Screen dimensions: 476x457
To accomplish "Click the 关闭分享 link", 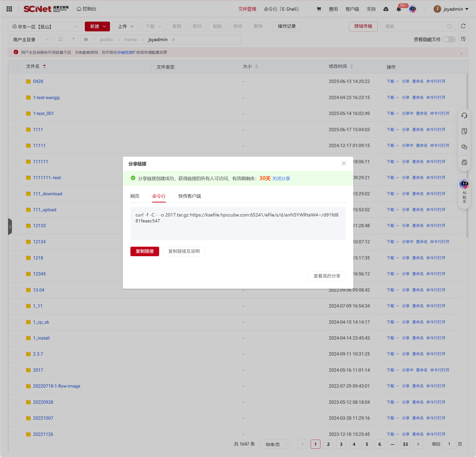I will tap(281, 178).
